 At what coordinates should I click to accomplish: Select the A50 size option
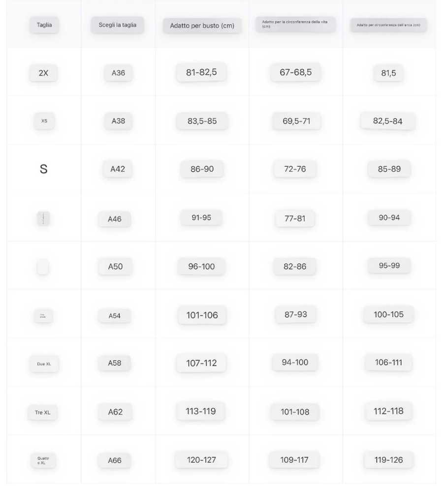click(x=116, y=266)
